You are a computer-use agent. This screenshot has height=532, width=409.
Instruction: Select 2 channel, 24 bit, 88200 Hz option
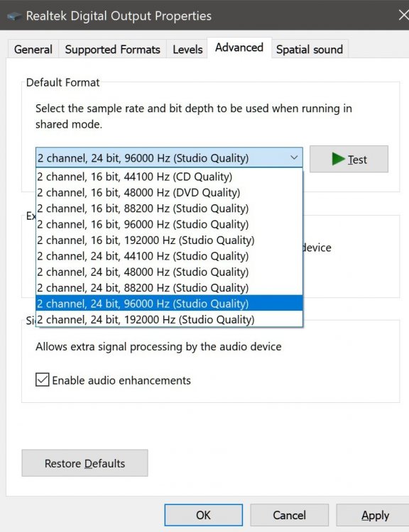tap(169, 288)
